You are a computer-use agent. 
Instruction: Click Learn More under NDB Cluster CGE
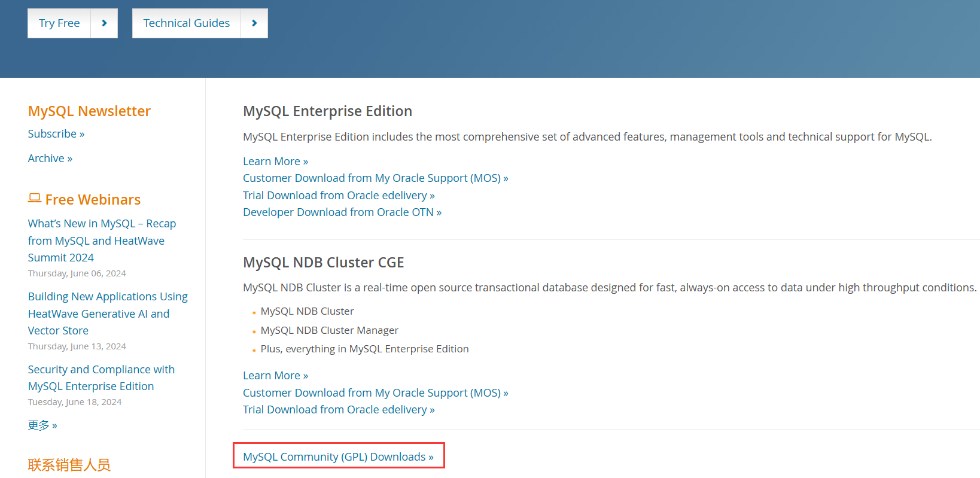point(276,376)
